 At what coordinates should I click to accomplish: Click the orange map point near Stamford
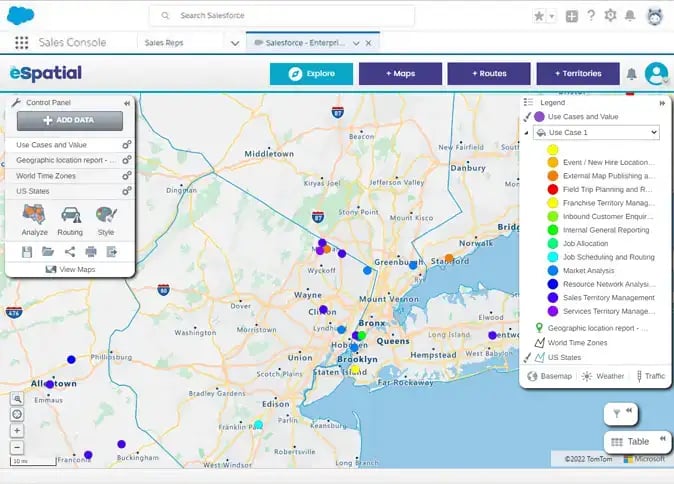[x=449, y=259]
